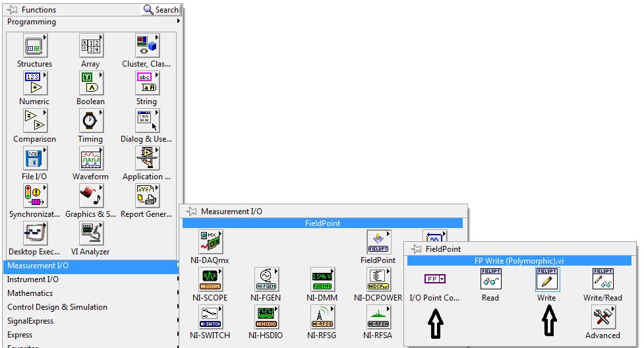
Task: Open the Graphics & Sound palette
Action: click(91, 196)
